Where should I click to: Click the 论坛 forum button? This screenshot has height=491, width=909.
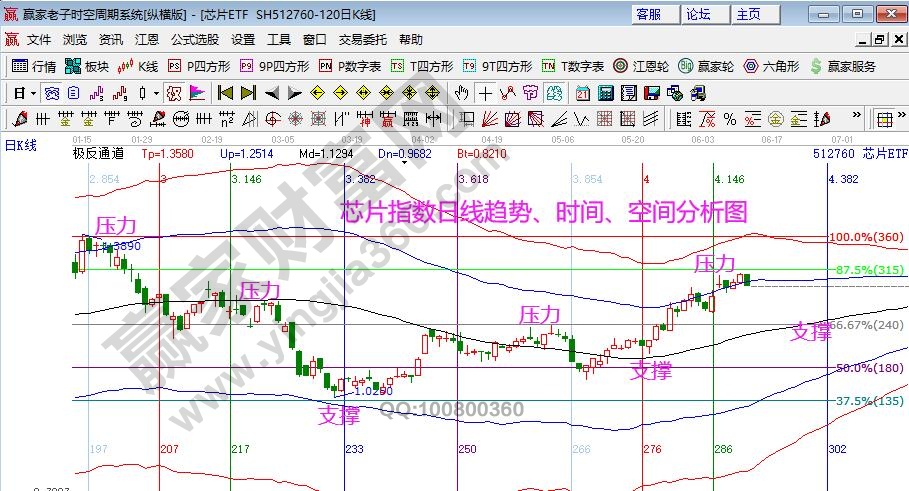(x=698, y=14)
